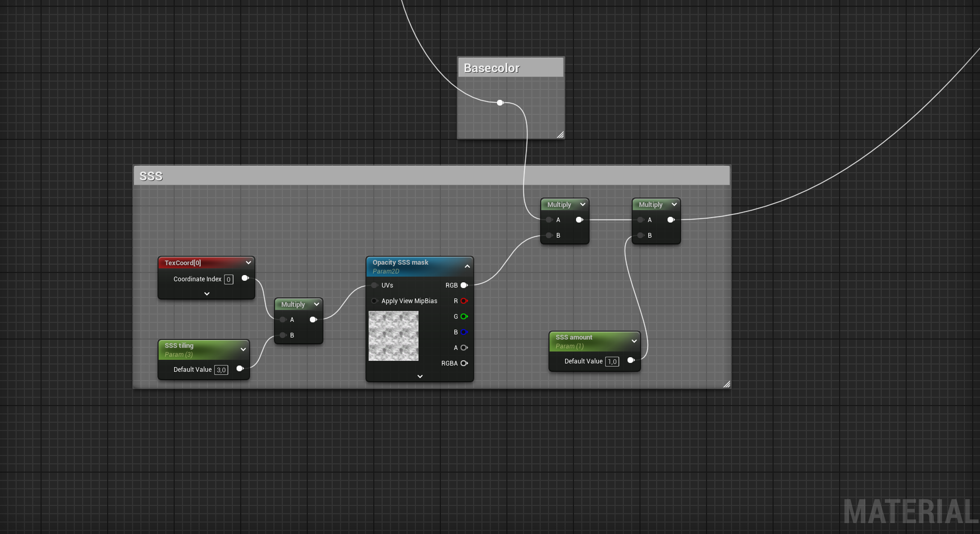Click the RGBA output pin on texture node

pyautogui.click(x=464, y=363)
